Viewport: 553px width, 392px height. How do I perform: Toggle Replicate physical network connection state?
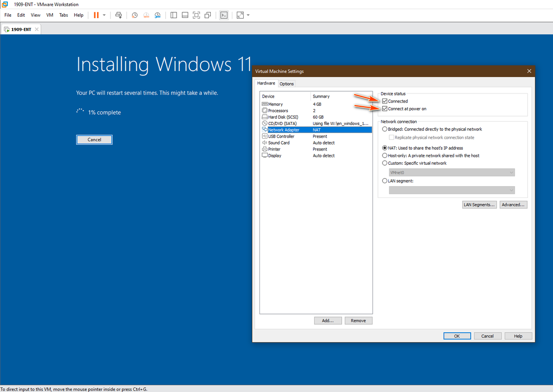(391, 138)
